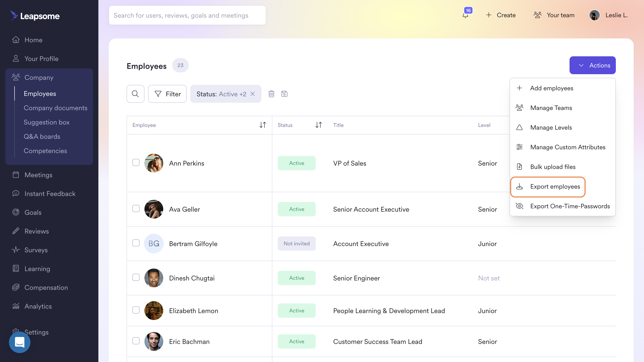
Task: Tick checkbox for Bertram Gilfoyle
Action: [136, 243]
